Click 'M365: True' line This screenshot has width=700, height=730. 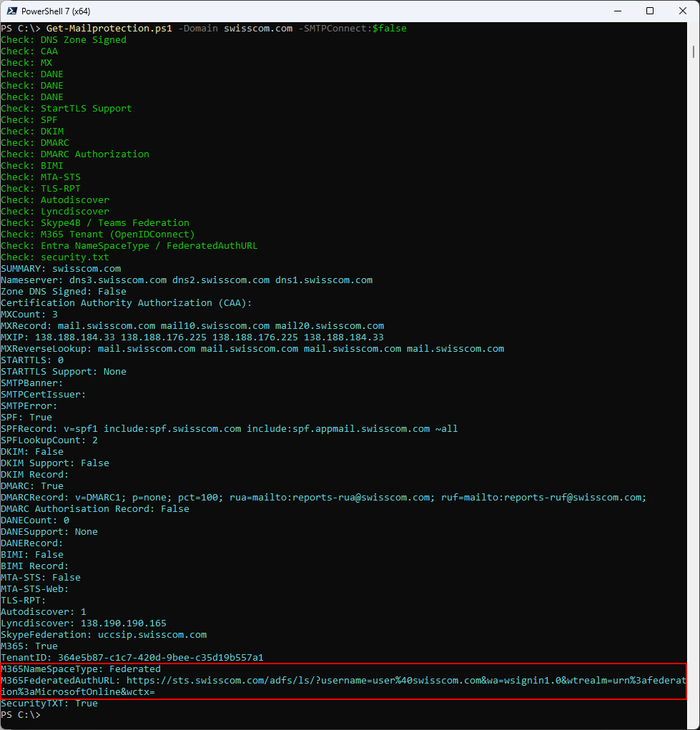(x=29, y=646)
